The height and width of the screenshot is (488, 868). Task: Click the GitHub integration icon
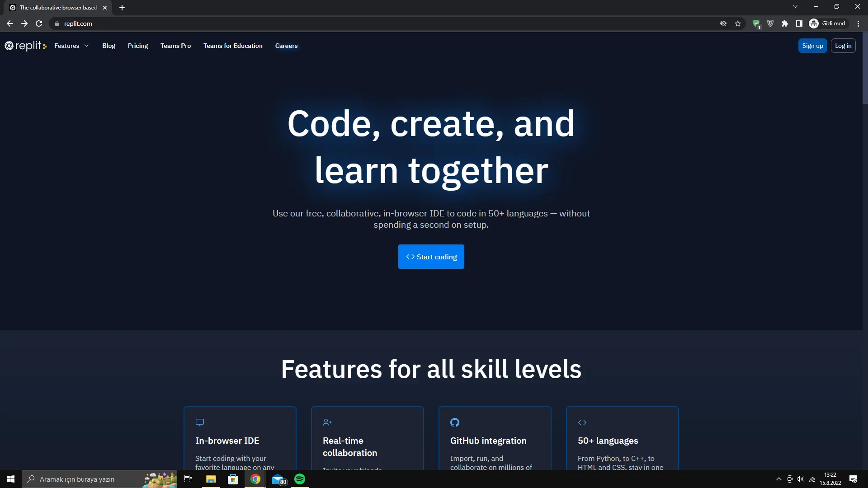pyautogui.click(x=455, y=422)
